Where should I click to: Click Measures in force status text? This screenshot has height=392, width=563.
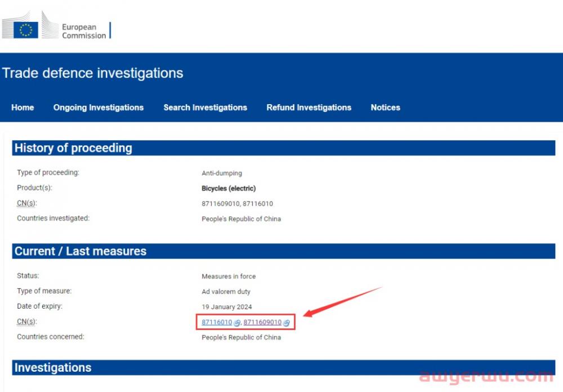point(229,277)
